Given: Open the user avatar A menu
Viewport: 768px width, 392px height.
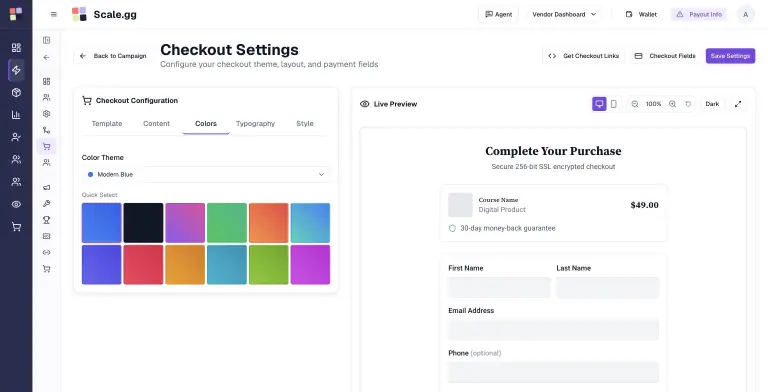Looking at the screenshot, I should [745, 15].
